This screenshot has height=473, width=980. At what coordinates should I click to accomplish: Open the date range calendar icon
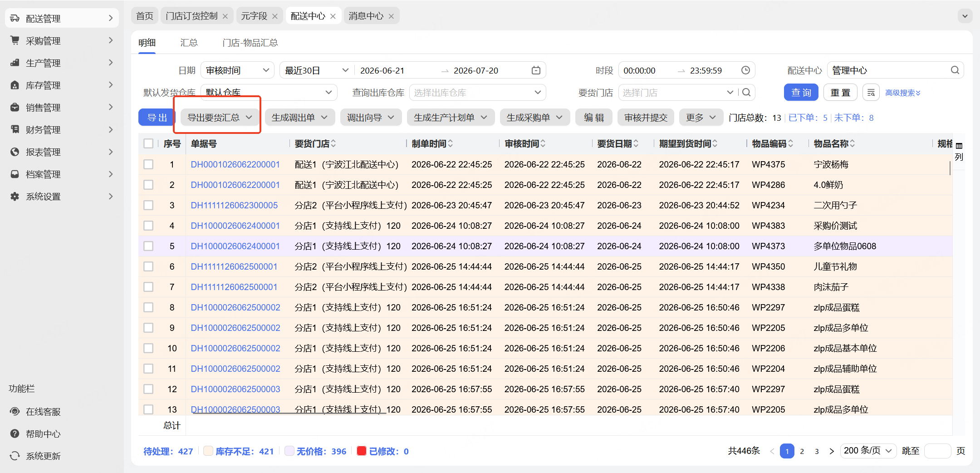[x=536, y=70]
